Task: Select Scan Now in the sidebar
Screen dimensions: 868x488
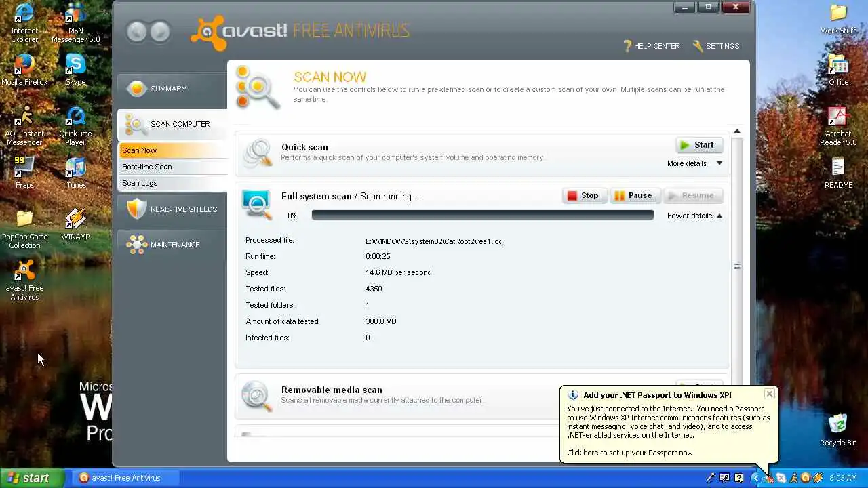Action: (x=173, y=150)
